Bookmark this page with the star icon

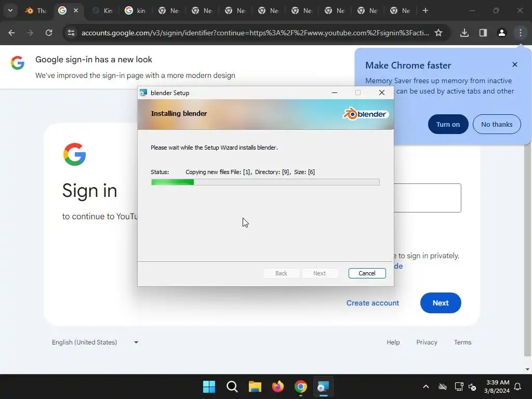438,33
